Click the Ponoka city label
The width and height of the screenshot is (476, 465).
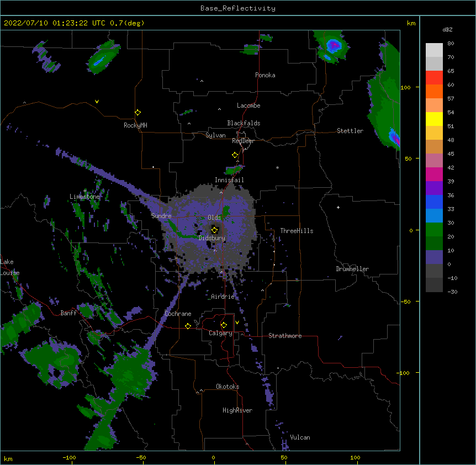point(265,75)
